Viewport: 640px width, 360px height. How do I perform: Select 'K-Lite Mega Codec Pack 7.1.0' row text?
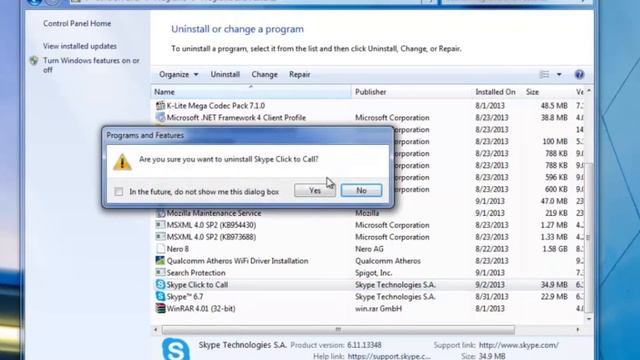(x=216, y=106)
